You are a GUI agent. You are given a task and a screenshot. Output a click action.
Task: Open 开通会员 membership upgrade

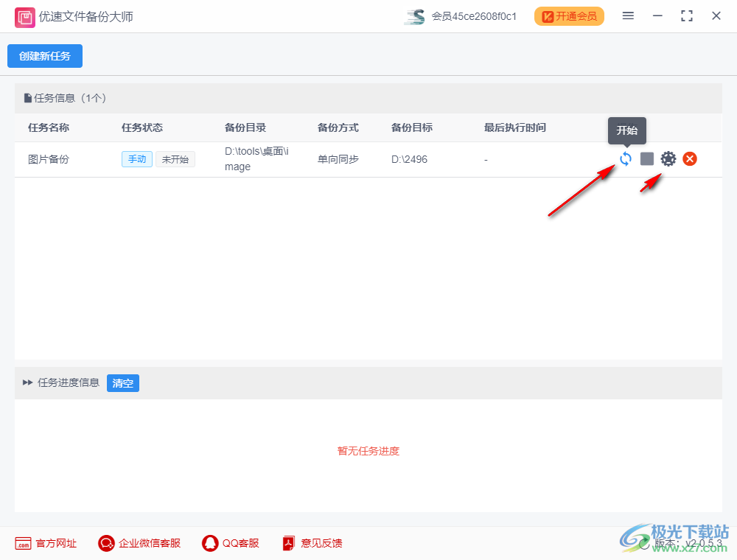click(569, 15)
